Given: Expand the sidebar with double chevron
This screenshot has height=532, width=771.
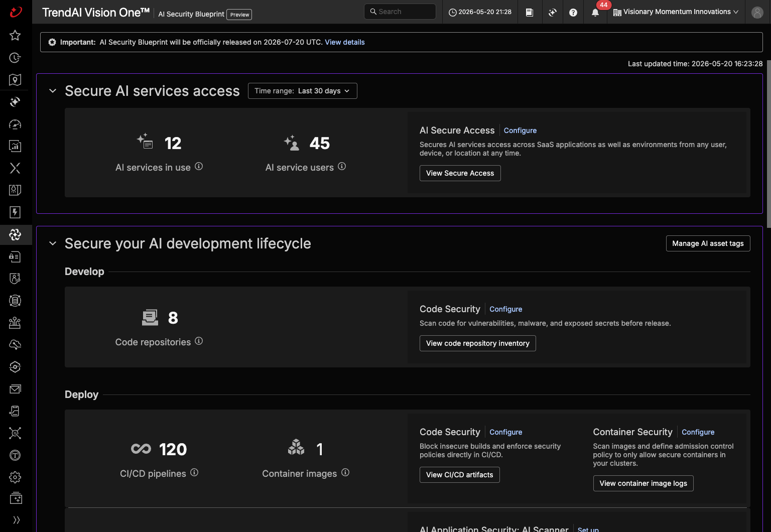Looking at the screenshot, I should pyautogui.click(x=16, y=520).
